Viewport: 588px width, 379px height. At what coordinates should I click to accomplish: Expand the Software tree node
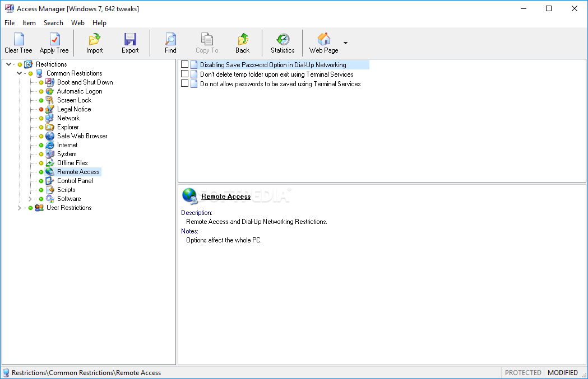[x=30, y=199]
